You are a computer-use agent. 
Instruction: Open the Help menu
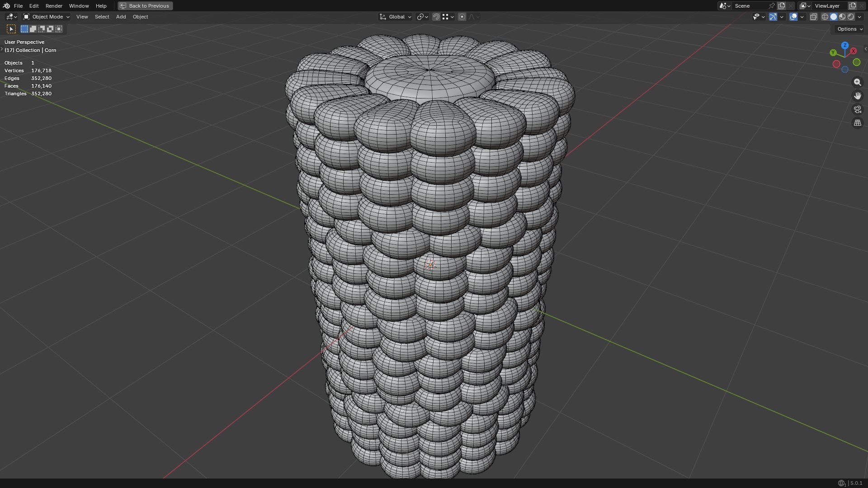[x=101, y=6]
